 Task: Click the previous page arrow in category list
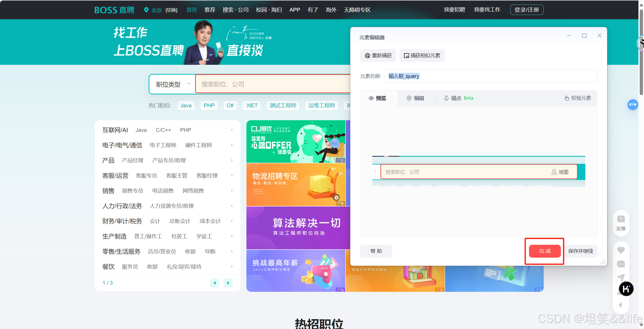[x=215, y=283]
